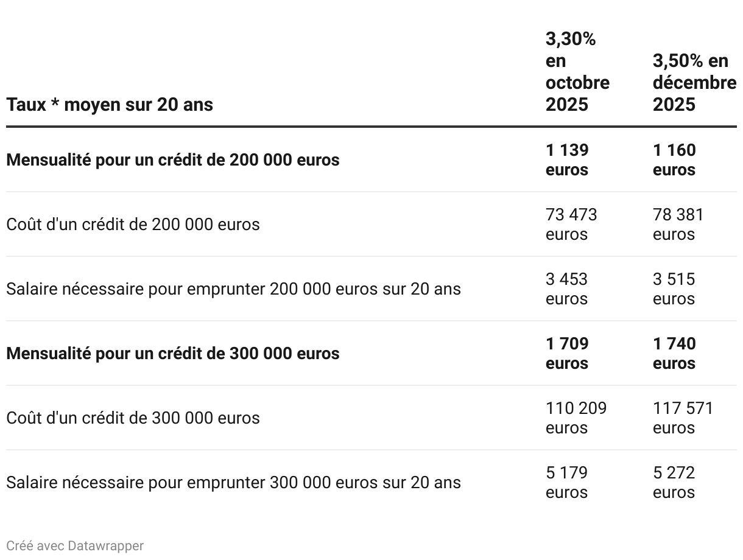This screenshot has width=743, height=560.
Task: Click "Coût d'un crédit de 200 000 euros" label
Action: point(133,225)
